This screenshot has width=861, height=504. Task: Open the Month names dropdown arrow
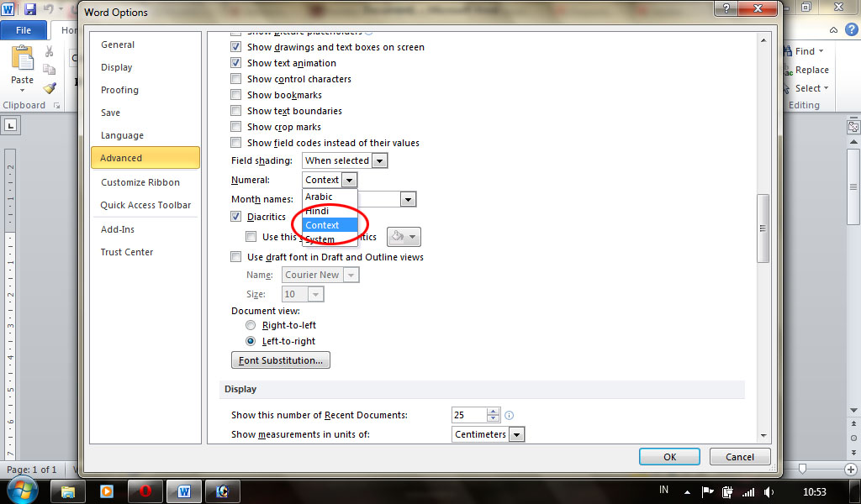tap(408, 199)
